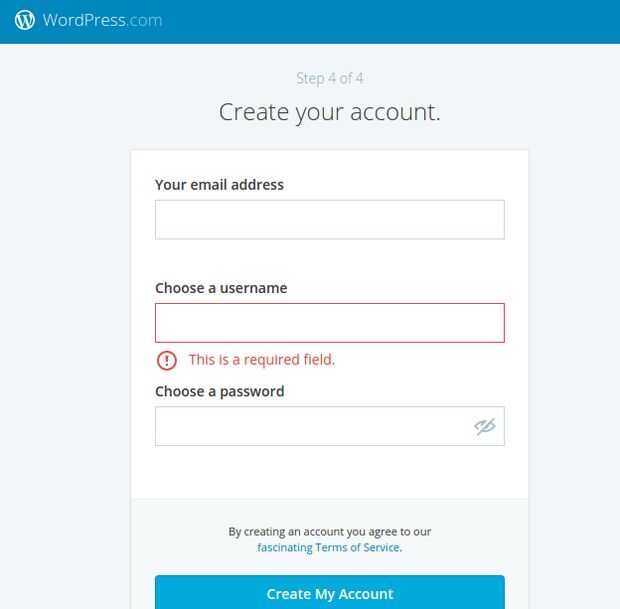Image resolution: width=620 pixels, height=609 pixels.
Task: Open the fascinating Terms of Service link
Action: coord(329,548)
